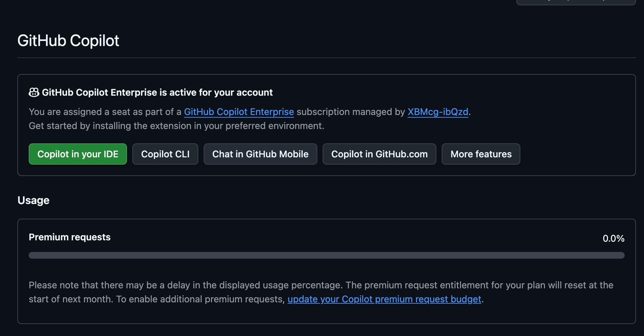Click the Copilot logo icon
The height and width of the screenshot is (336, 644).
coord(34,92)
